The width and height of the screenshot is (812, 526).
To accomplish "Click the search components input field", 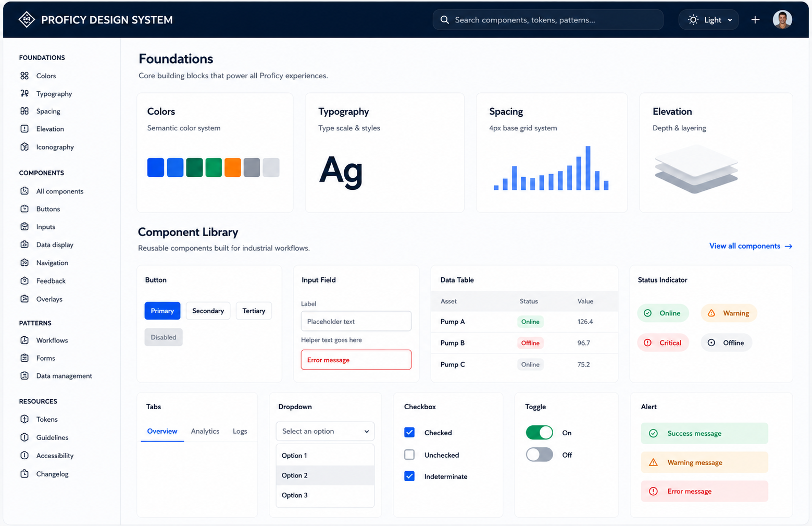I will (548, 20).
